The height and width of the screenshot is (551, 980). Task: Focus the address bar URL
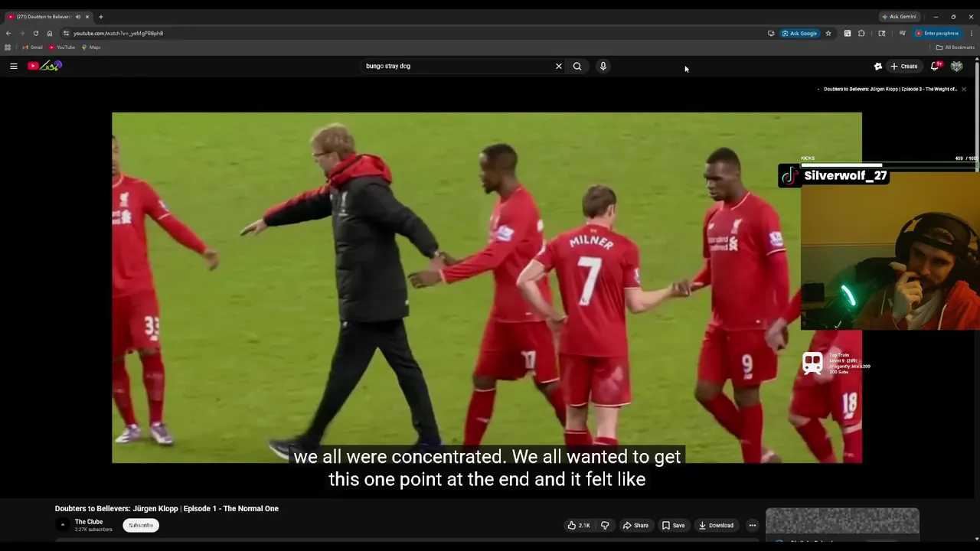coord(118,33)
